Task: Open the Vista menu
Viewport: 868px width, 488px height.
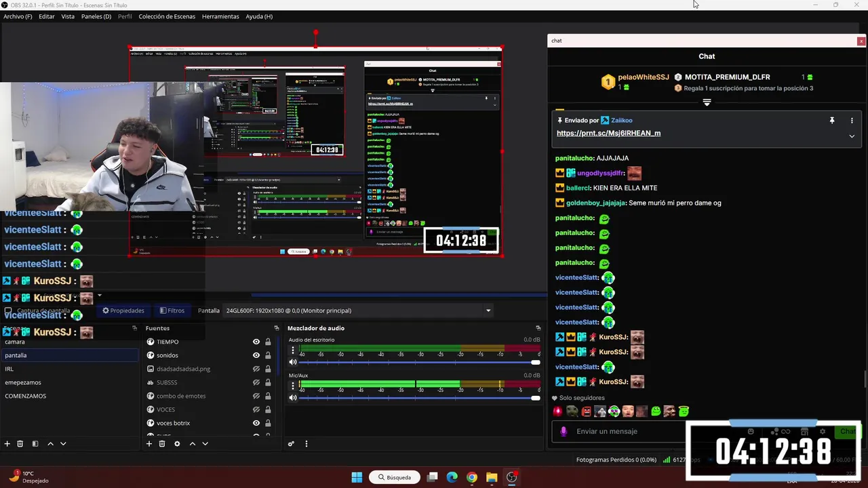Action: 68,16
